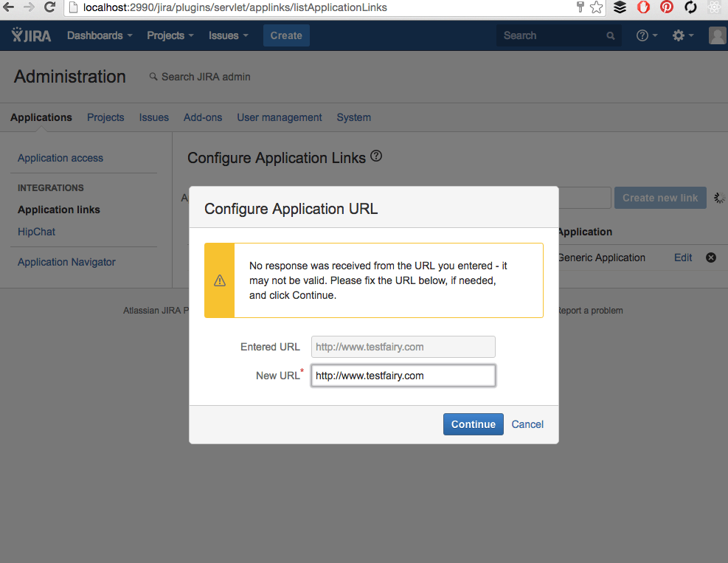Open the Issues dropdown menu
This screenshot has width=728, height=563.
click(228, 35)
